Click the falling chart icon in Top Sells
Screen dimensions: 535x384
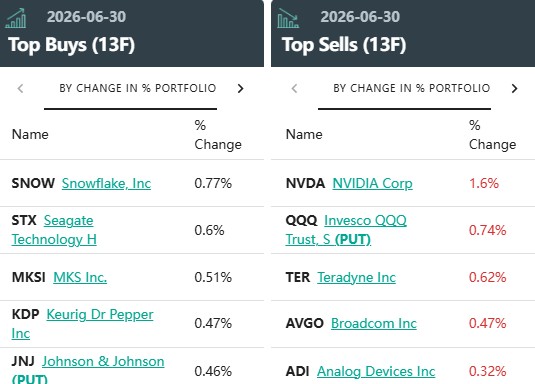click(x=288, y=18)
